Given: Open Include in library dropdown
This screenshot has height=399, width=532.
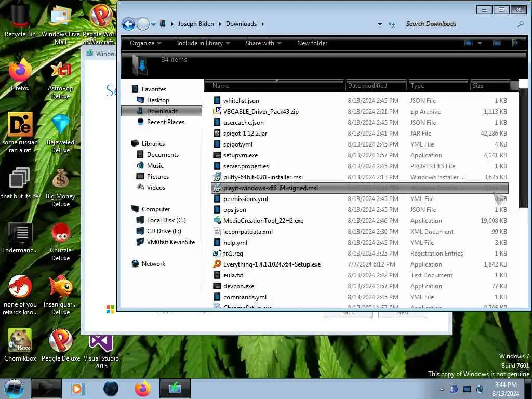Looking at the screenshot, I should point(203,43).
